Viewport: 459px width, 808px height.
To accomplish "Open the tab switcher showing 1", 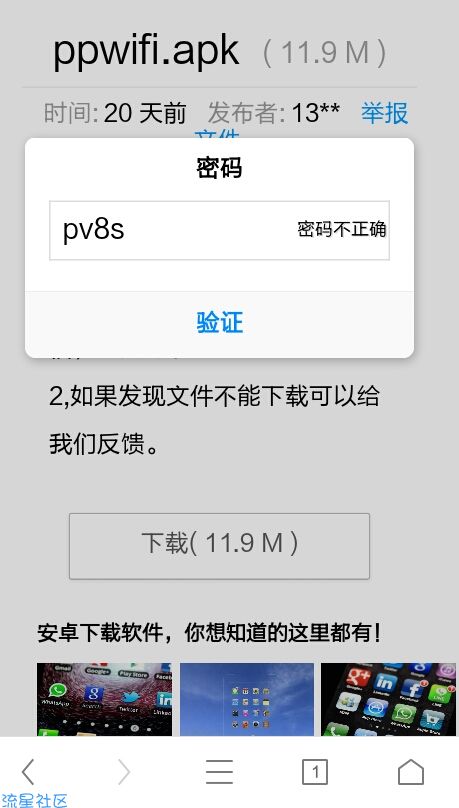I will point(315,772).
